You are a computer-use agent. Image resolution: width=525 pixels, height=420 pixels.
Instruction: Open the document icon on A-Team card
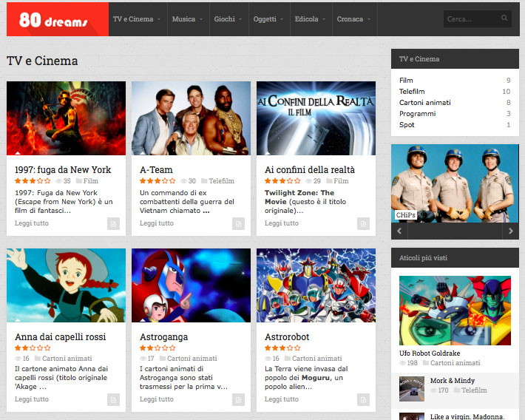[238, 224]
